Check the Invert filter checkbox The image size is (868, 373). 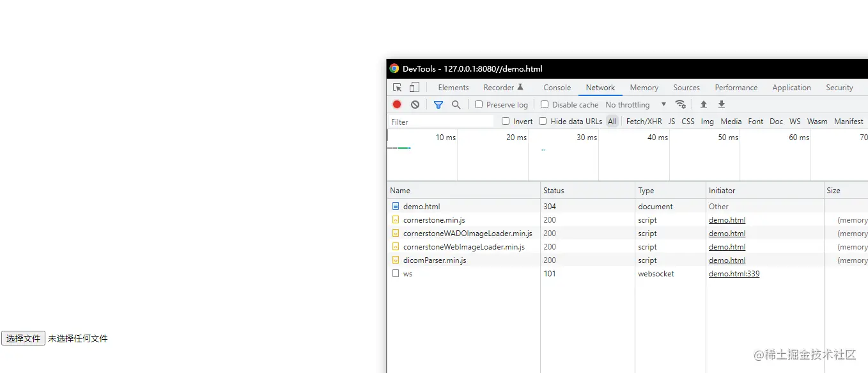(x=506, y=121)
